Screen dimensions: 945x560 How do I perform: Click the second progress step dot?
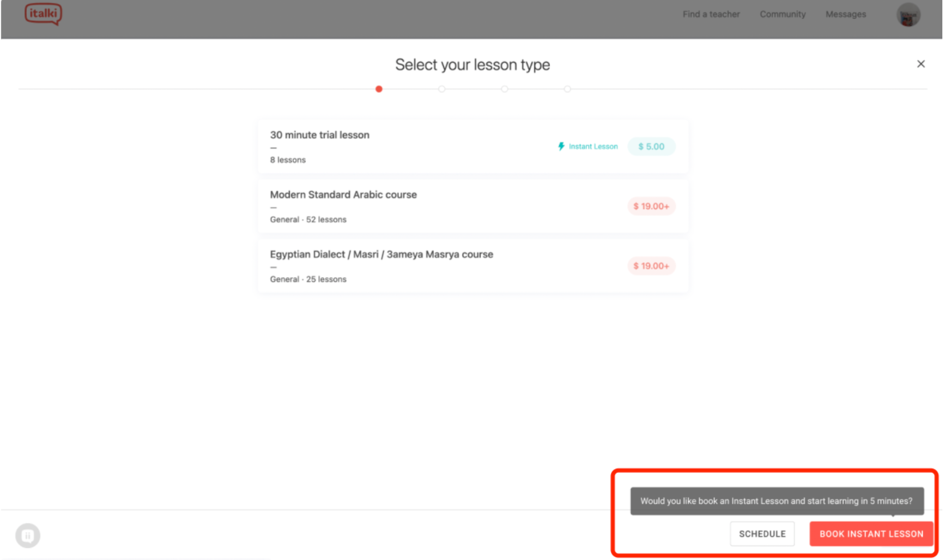441,89
